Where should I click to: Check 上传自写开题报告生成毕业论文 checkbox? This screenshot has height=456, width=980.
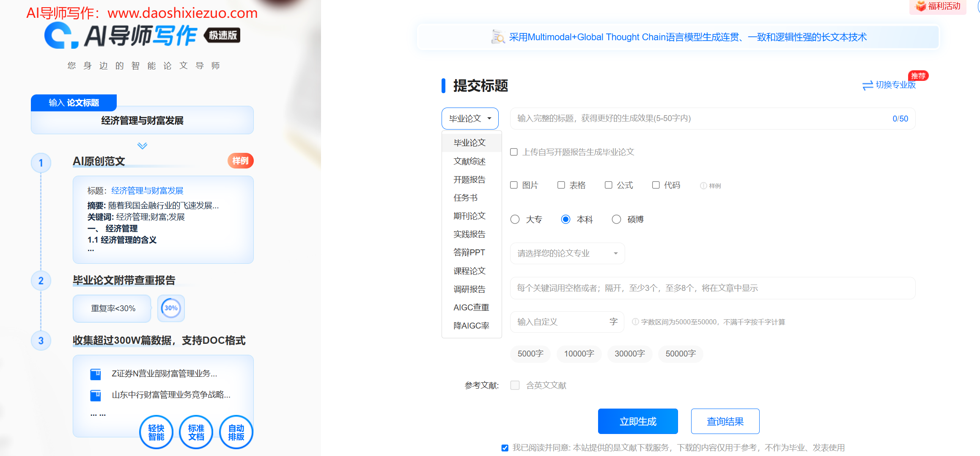(x=514, y=152)
